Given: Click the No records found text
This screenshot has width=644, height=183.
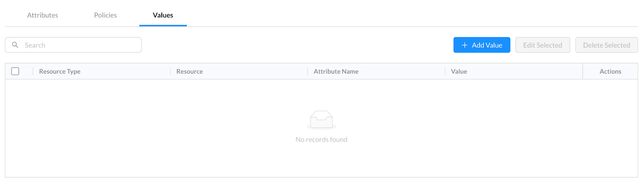Looking at the screenshot, I should [x=321, y=140].
